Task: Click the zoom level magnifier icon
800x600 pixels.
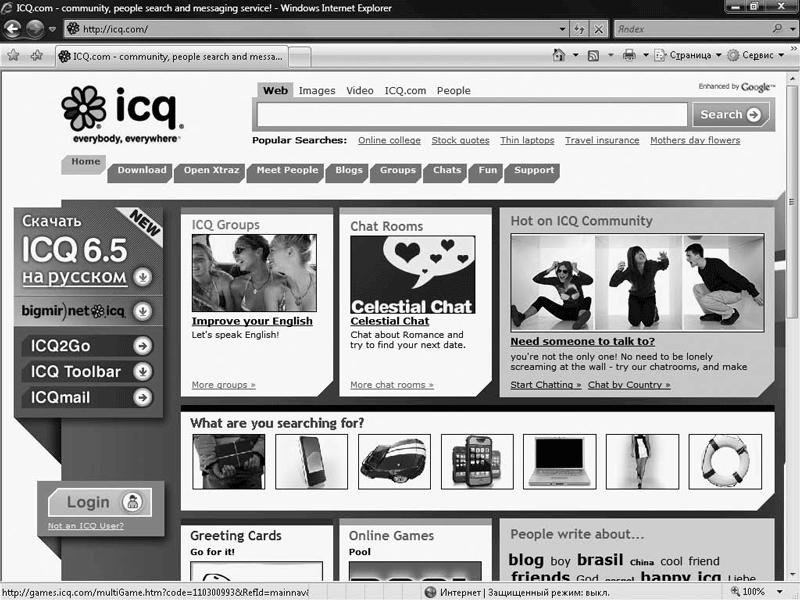Action: coord(735,591)
